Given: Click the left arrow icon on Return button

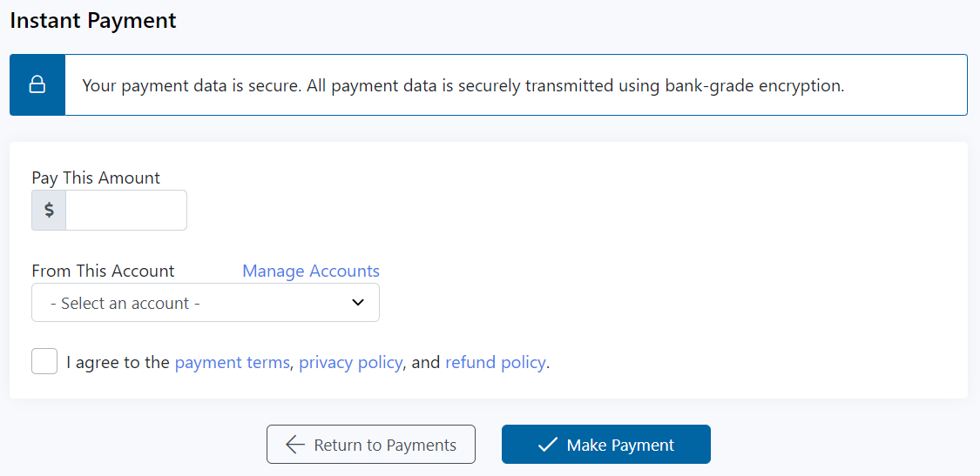Looking at the screenshot, I should (295, 445).
